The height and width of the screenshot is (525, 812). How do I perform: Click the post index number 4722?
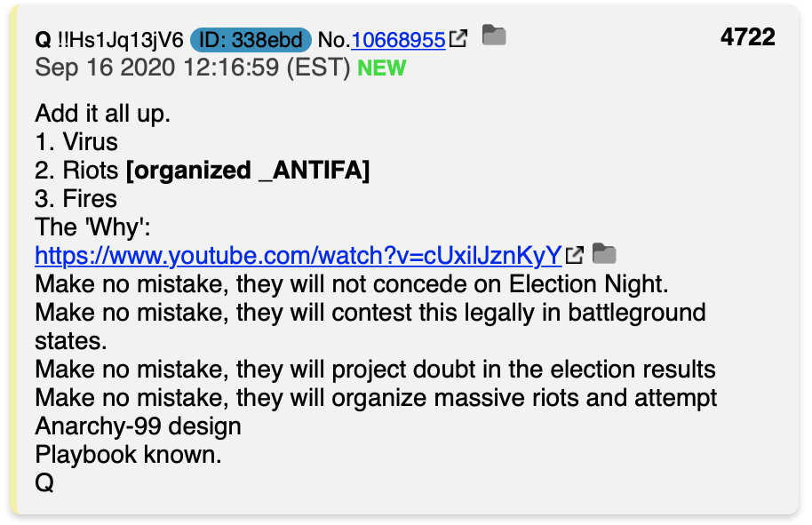tap(747, 37)
